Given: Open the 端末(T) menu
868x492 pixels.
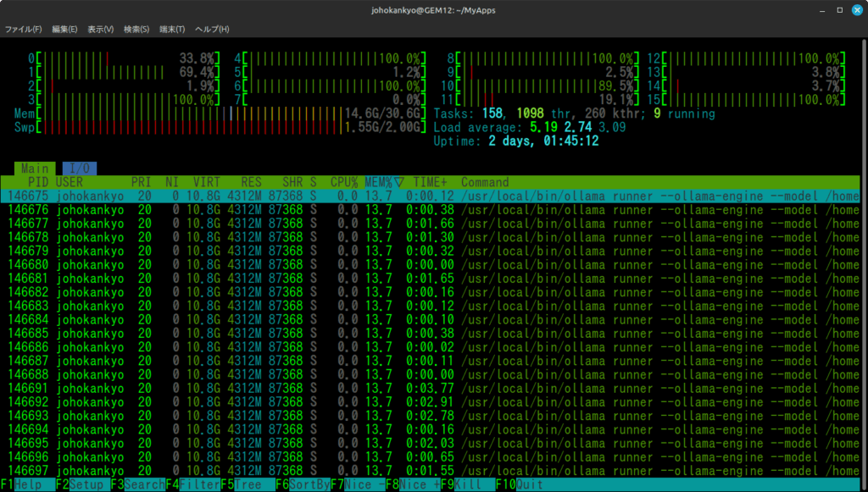Looking at the screenshot, I should click(x=172, y=29).
